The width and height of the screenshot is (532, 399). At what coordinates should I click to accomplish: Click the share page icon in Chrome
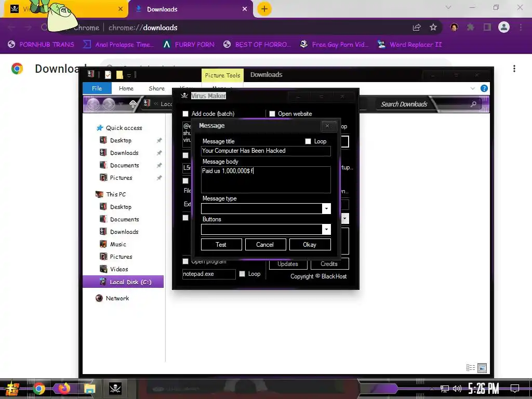coord(417,28)
